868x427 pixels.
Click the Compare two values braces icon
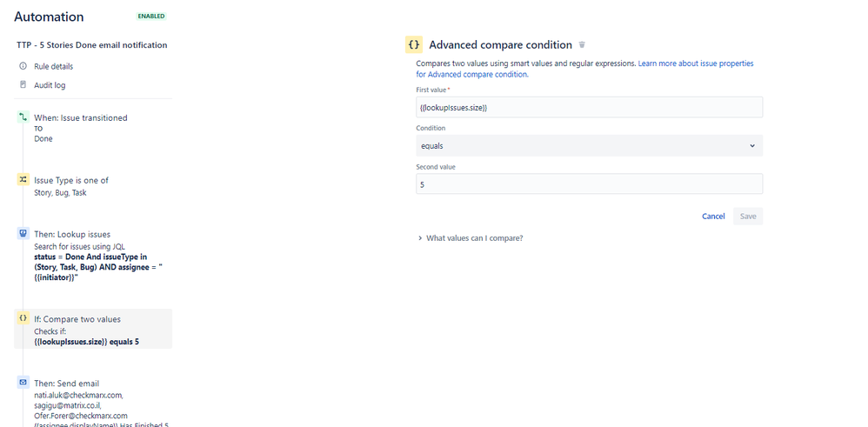23,318
